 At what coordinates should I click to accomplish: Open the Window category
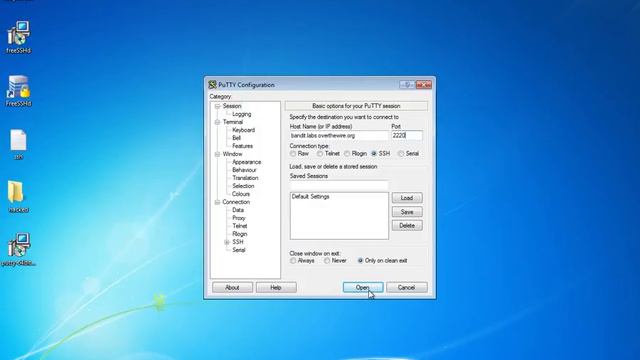pyautogui.click(x=232, y=154)
